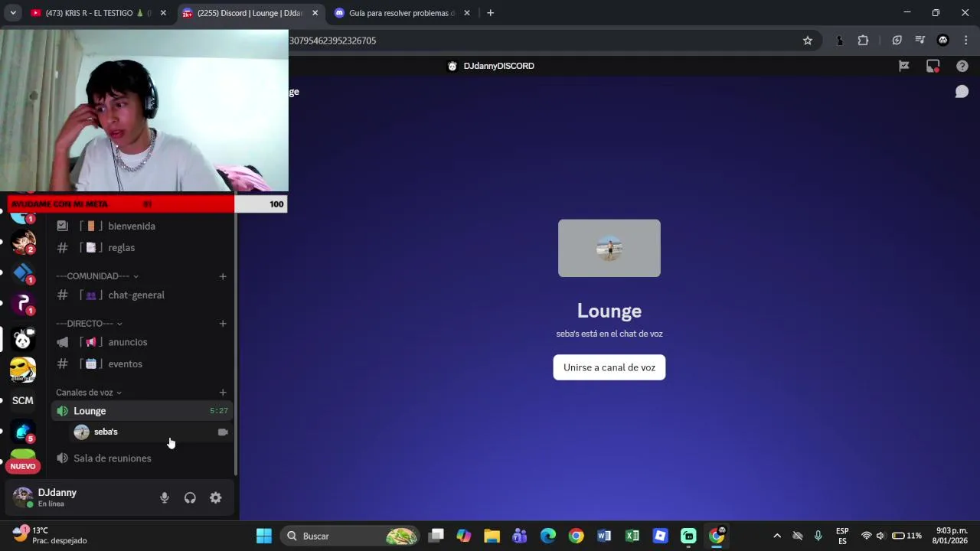Toggle the microphone mute in user panel

coord(164,498)
